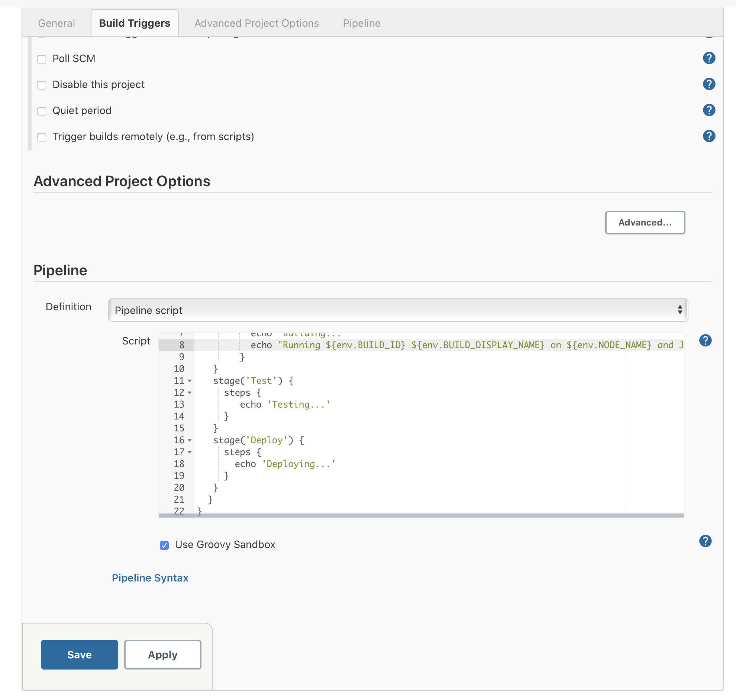
Task: Click help icon for Groovy Sandbox
Action: pos(705,541)
